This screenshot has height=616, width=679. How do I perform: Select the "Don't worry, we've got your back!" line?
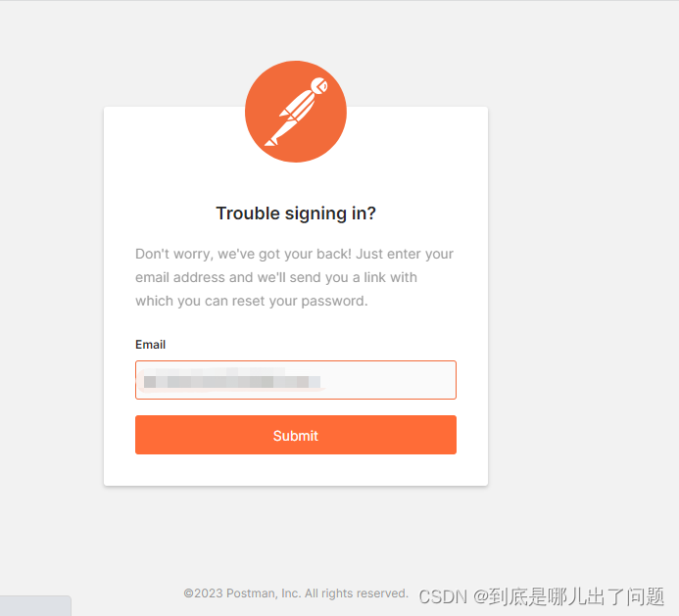(x=243, y=254)
